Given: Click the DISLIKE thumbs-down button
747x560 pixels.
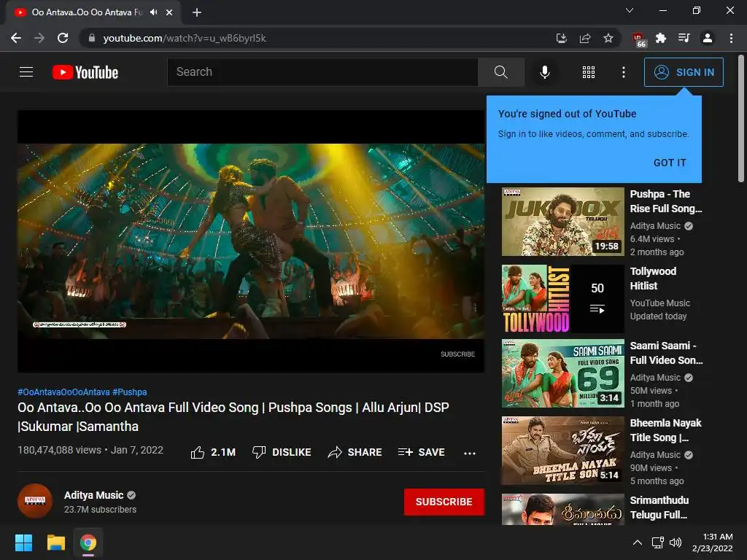Looking at the screenshot, I should click(x=282, y=452).
